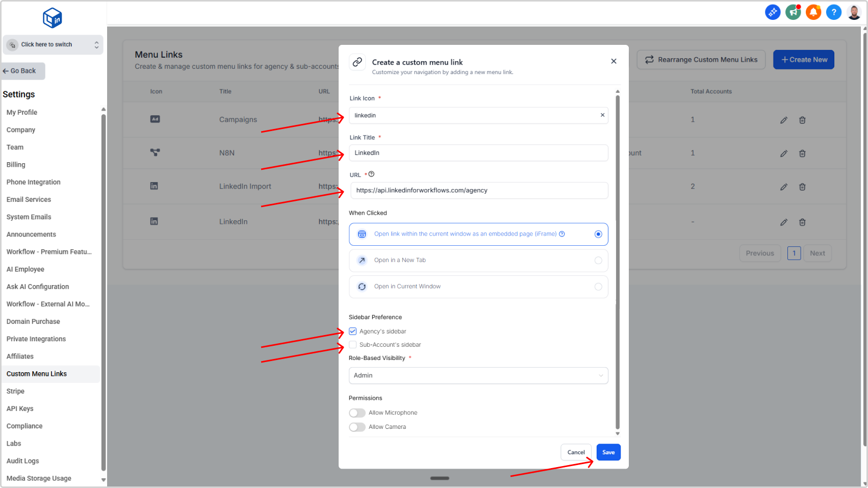
Task: Turn on the Allow Camera toggle
Action: [357, 427]
